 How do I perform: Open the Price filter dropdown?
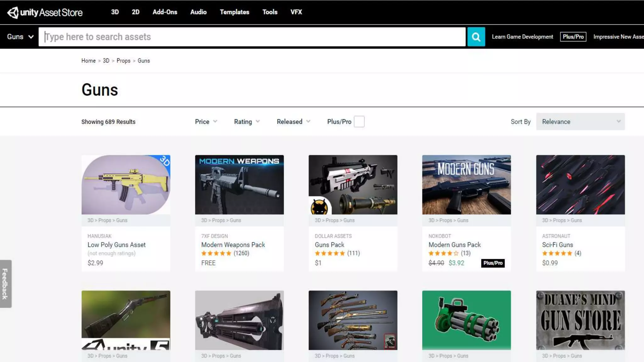[206, 122]
